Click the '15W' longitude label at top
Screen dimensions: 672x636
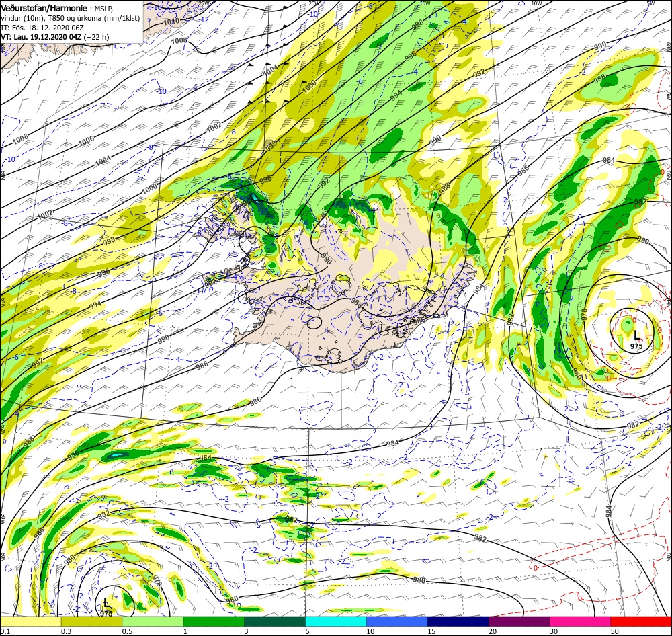pyautogui.click(x=425, y=3)
